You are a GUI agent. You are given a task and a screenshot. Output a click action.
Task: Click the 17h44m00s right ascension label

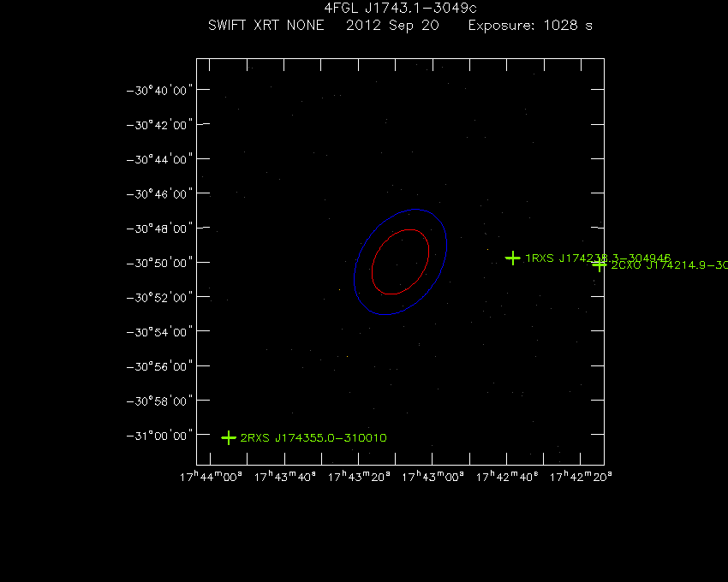tap(211, 476)
